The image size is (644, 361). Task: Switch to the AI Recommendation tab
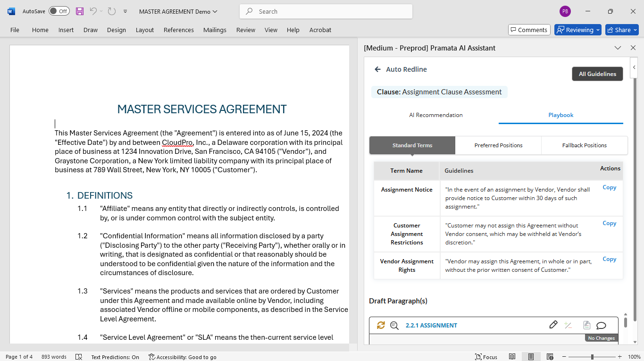tap(435, 115)
